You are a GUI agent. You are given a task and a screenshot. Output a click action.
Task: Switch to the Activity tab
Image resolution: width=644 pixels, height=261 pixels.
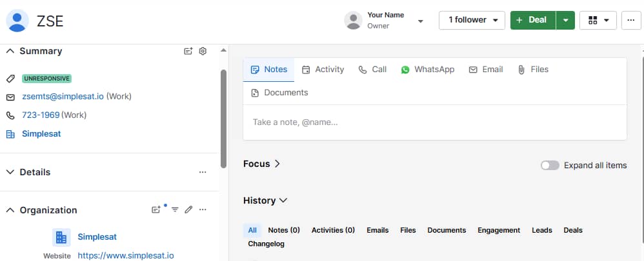(323, 70)
